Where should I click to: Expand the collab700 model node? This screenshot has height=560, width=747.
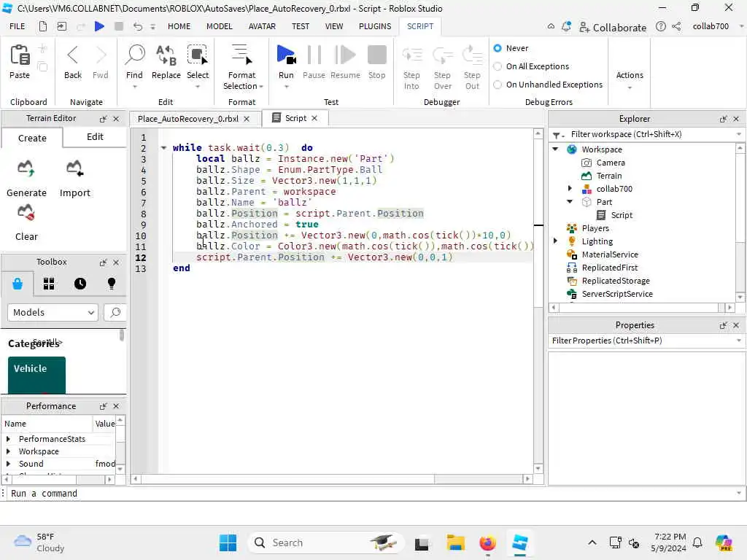click(570, 189)
